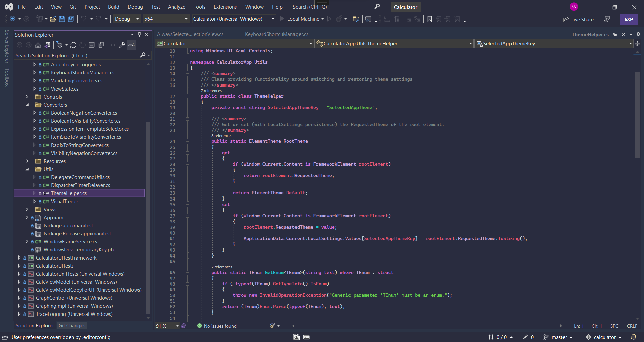Image resolution: width=644 pixels, height=342 pixels.
Task: Open the Analyze menu
Action: [x=176, y=7]
